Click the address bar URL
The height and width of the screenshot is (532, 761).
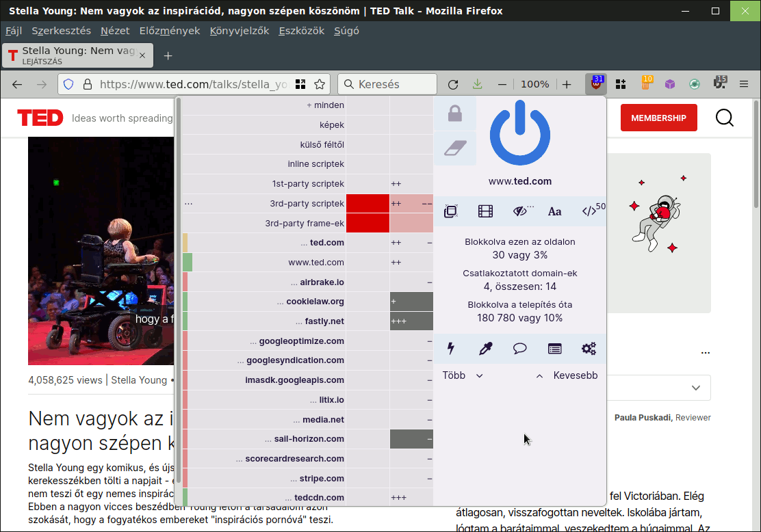[193, 84]
